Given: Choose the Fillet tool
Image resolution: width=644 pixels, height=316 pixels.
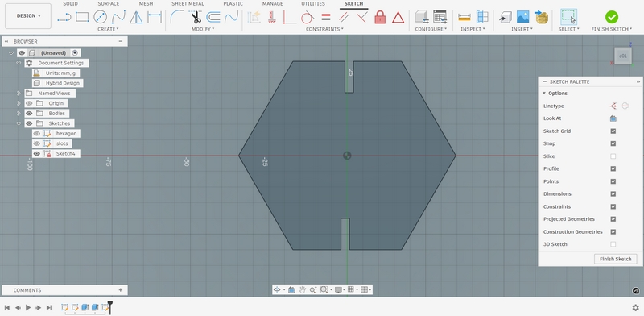Looking at the screenshot, I should (x=177, y=17).
